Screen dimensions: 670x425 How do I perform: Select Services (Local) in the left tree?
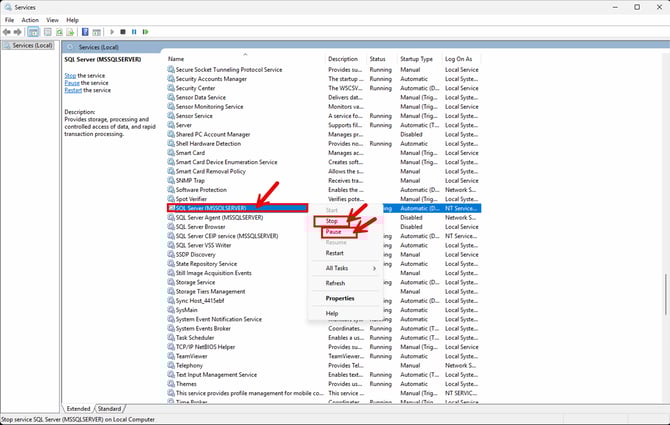[30, 46]
